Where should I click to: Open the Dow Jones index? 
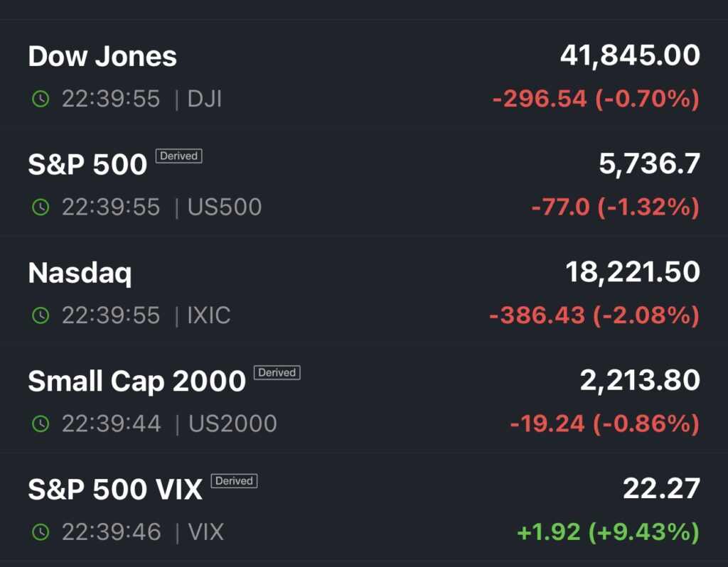click(102, 57)
